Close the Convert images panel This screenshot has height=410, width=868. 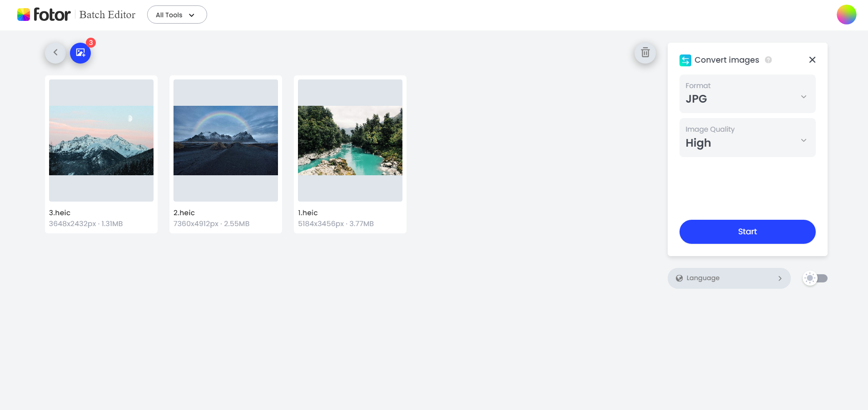point(812,60)
